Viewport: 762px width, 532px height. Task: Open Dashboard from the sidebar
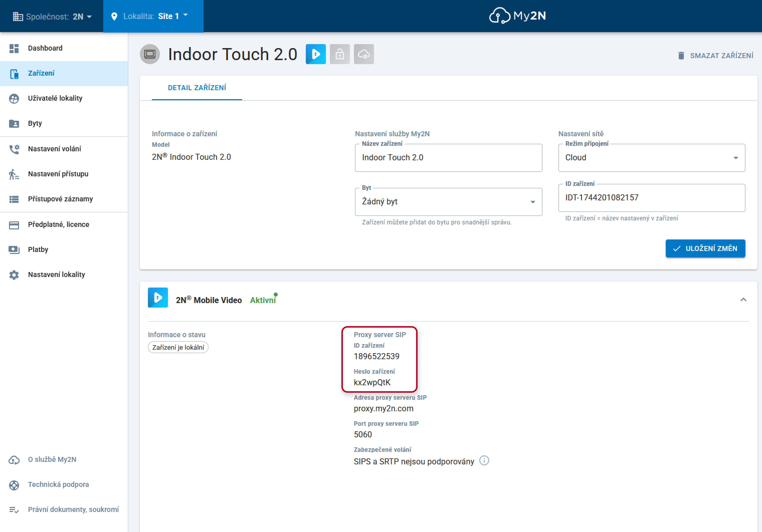pos(64,48)
